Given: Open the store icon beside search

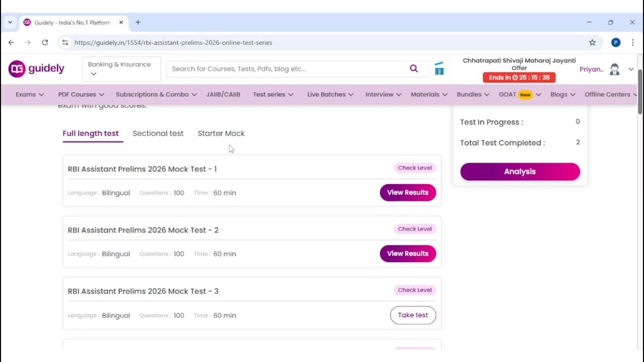Looking at the screenshot, I should [439, 69].
